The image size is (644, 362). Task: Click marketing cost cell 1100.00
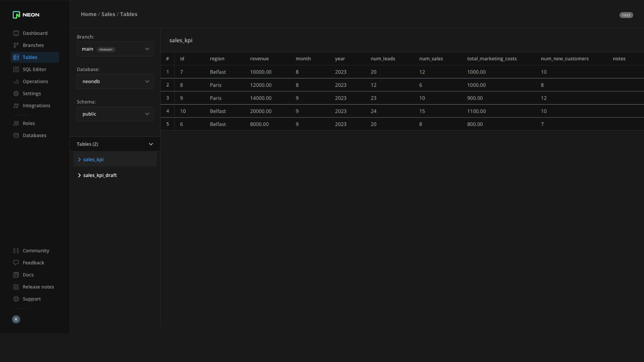click(x=477, y=111)
